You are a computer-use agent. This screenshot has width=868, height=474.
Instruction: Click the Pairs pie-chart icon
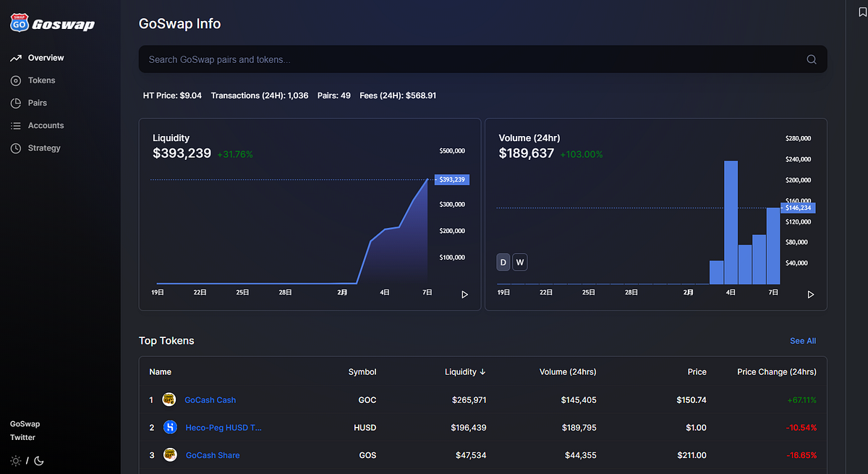coord(16,103)
